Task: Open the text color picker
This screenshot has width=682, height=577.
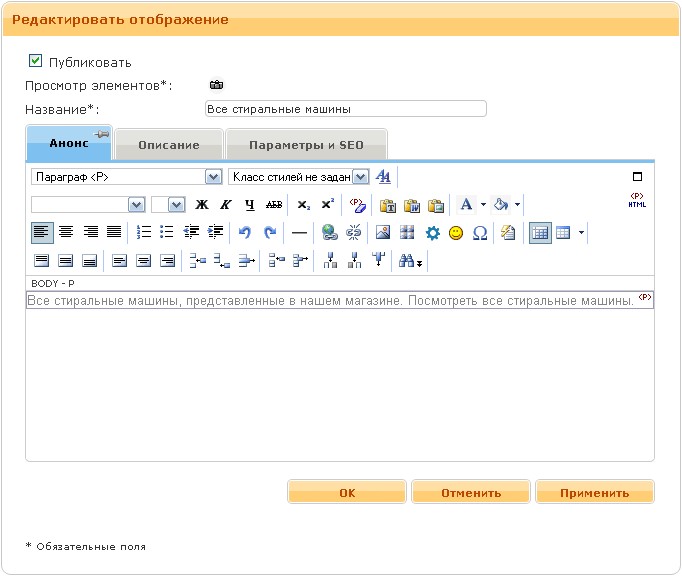Action: [466, 204]
